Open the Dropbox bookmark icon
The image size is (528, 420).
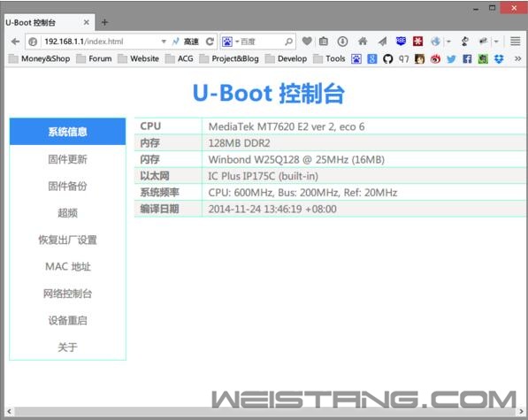point(499,59)
